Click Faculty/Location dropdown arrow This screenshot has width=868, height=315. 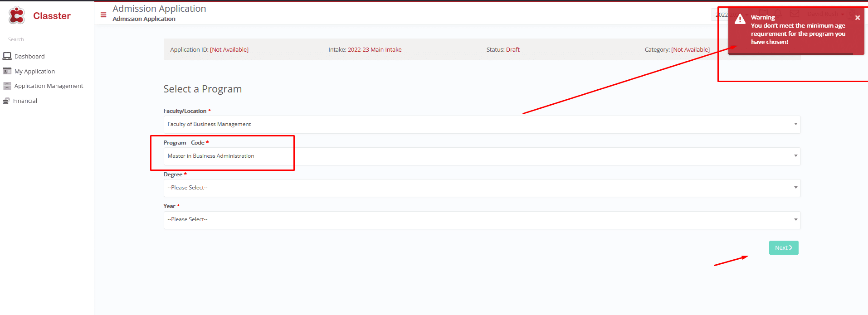click(x=795, y=124)
